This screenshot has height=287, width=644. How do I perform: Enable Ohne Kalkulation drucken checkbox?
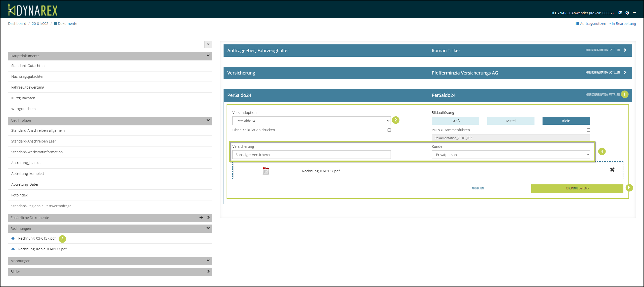389,130
